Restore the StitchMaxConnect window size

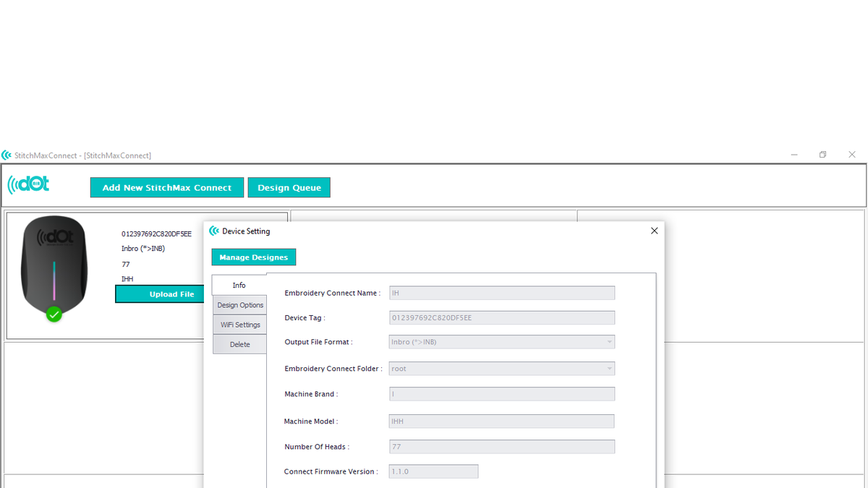pyautogui.click(x=822, y=155)
